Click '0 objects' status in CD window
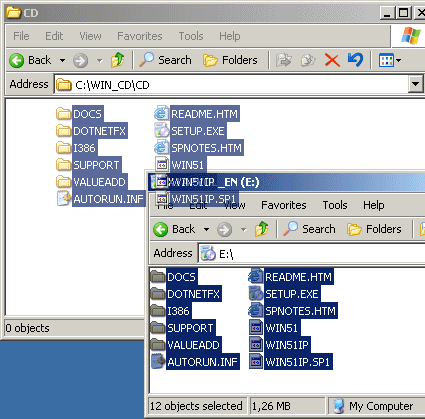Viewport: 425px width, 419px height. (x=27, y=328)
